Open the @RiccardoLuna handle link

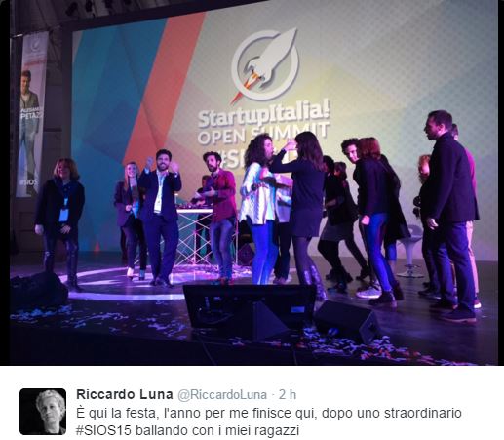tap(222, 395)
